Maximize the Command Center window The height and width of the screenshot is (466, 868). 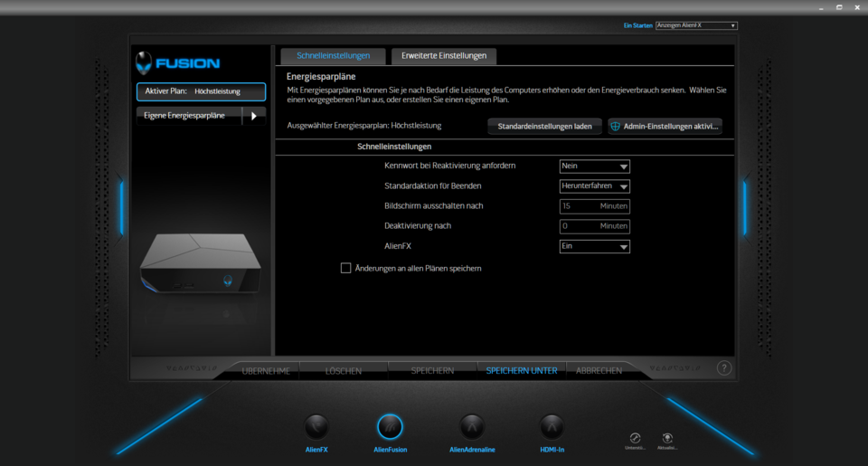tap(839, 8)
